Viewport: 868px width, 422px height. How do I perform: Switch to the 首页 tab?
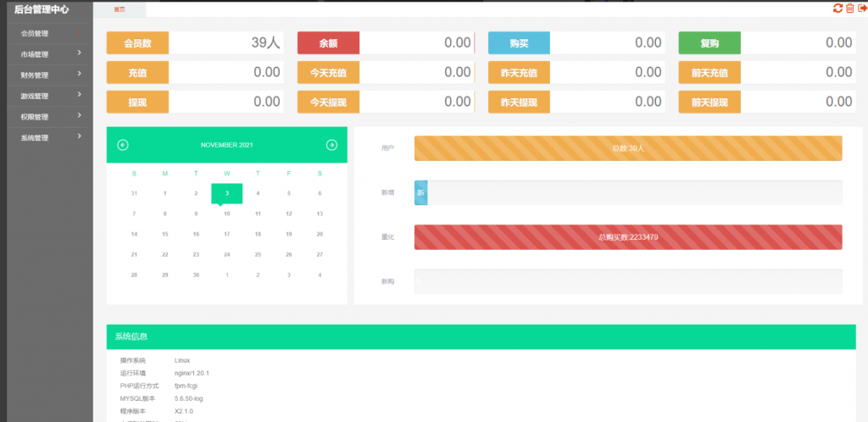tap(120, 9)
